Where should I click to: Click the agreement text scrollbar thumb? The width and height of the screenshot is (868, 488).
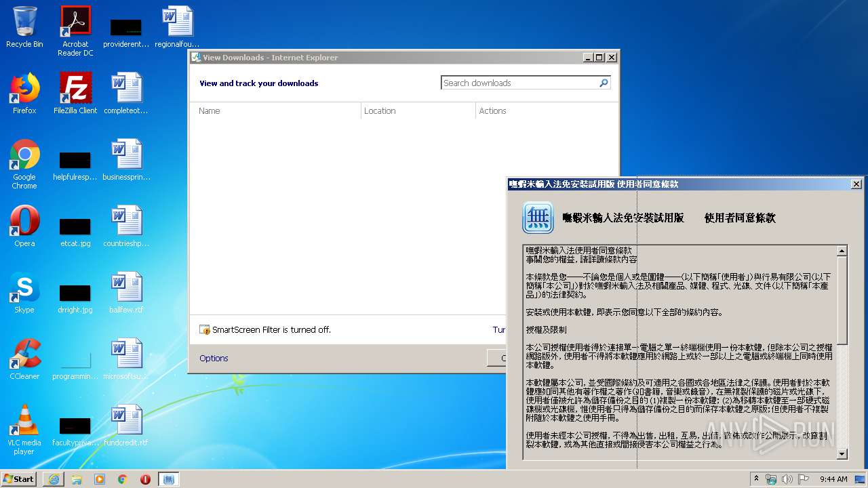click(842, 300)
